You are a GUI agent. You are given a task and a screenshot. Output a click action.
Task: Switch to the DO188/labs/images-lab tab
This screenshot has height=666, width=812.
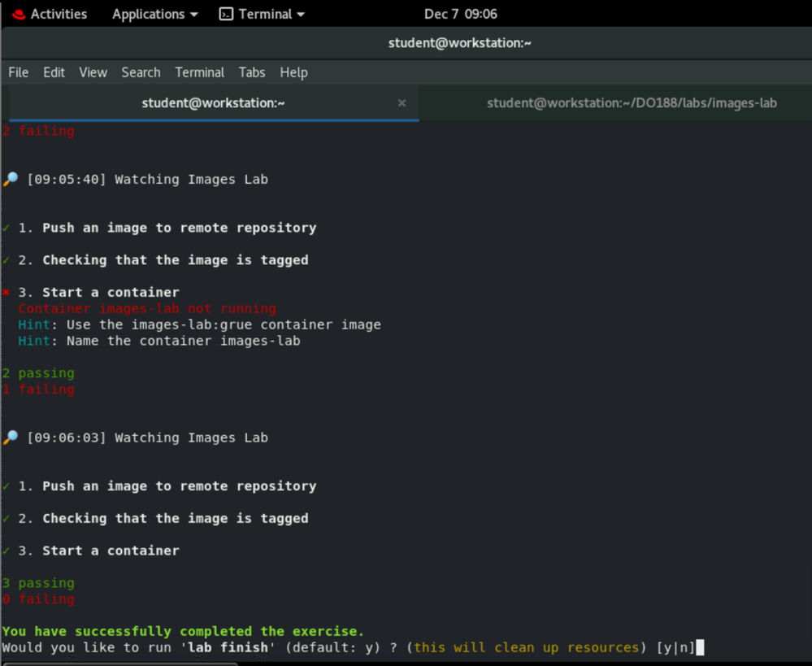coord(631,103)
